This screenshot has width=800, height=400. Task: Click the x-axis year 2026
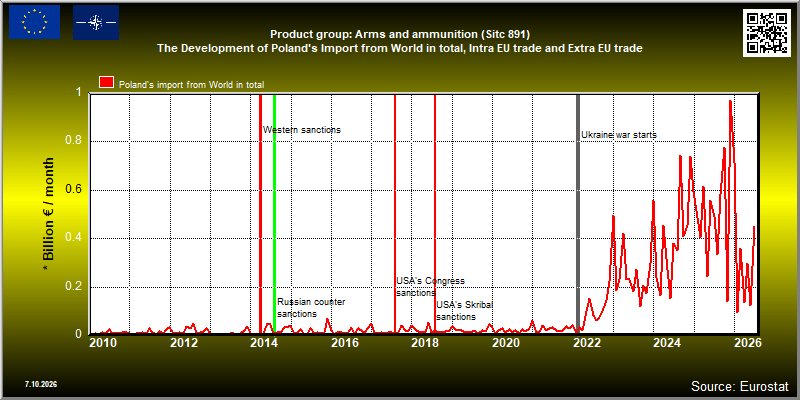(x=748, y=343)
